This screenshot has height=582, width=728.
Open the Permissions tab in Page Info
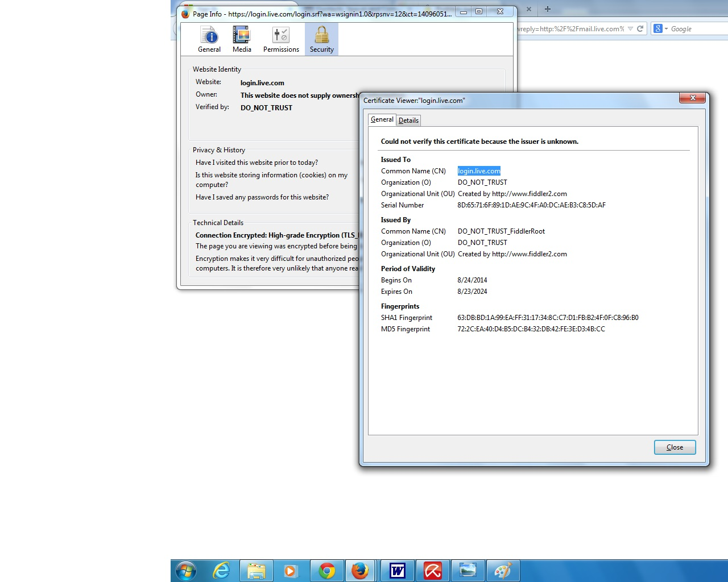[x=281, y=39]
